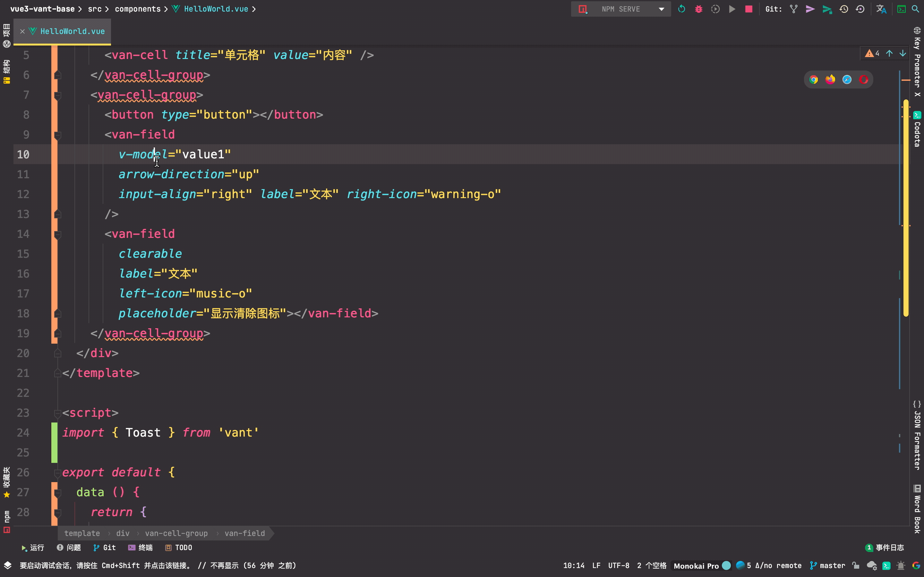924x577 pixels.
Task: Stop the running NPM SERVE process
Action: (749, 9)
